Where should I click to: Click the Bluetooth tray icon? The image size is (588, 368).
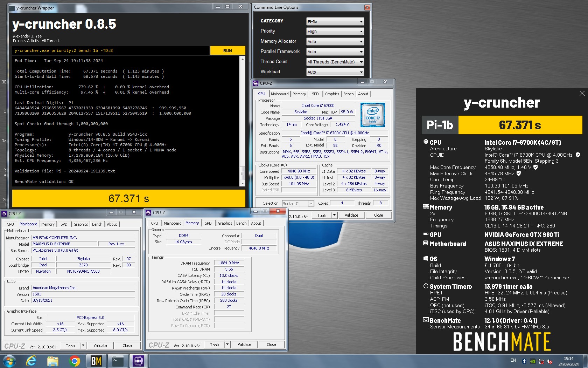(524, 361)
